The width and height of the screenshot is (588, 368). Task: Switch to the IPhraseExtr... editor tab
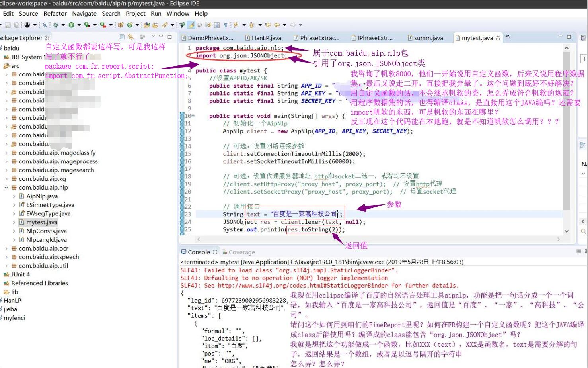pos(372,38)
